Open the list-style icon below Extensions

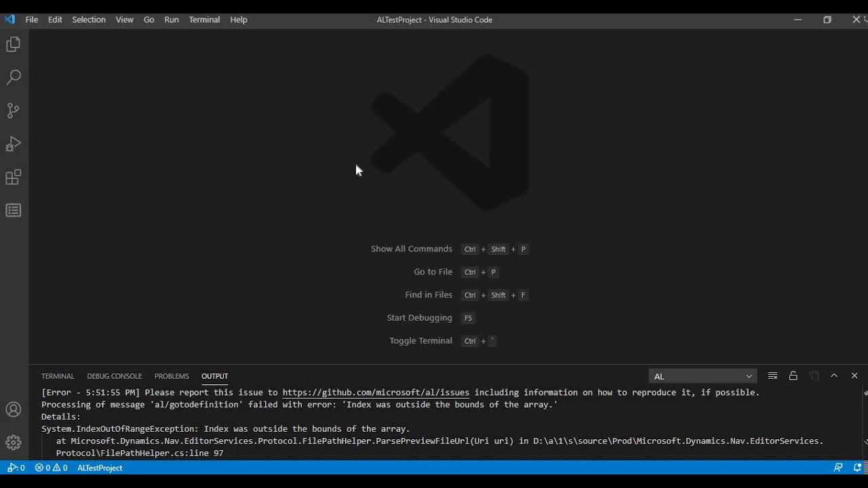(x=14, y=210)
